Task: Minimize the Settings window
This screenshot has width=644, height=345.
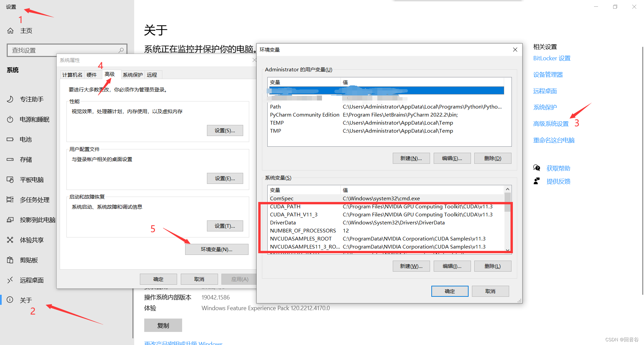Action: point(596,7)
